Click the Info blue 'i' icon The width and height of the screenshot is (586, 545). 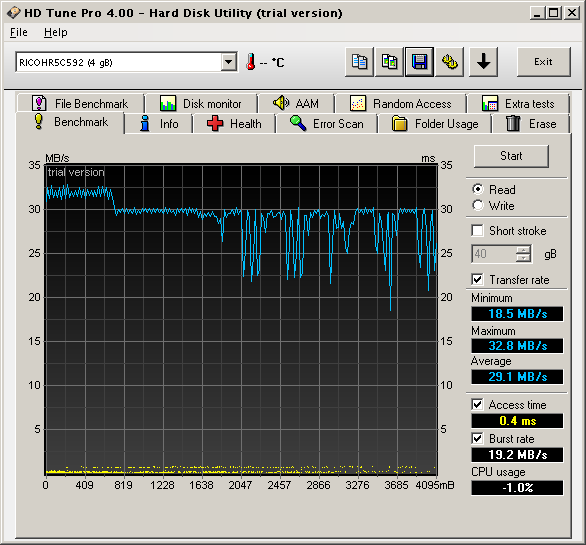[145, 123]
